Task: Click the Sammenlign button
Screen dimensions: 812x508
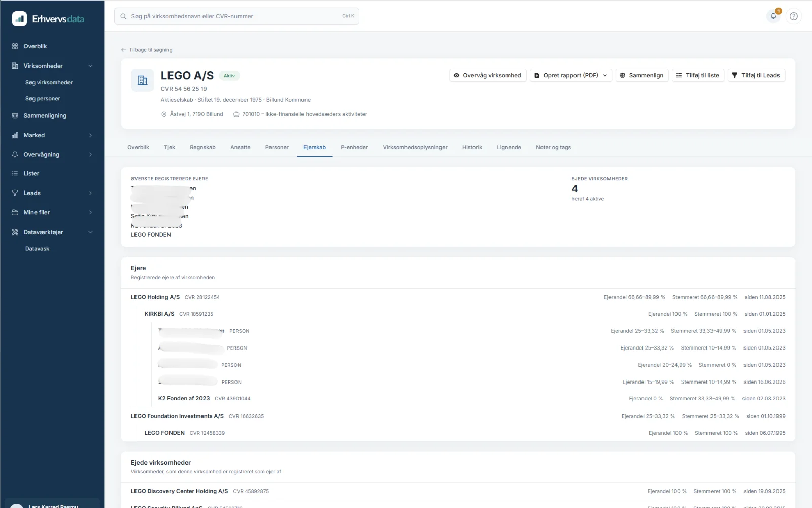Action: click(x=642, y=75)
